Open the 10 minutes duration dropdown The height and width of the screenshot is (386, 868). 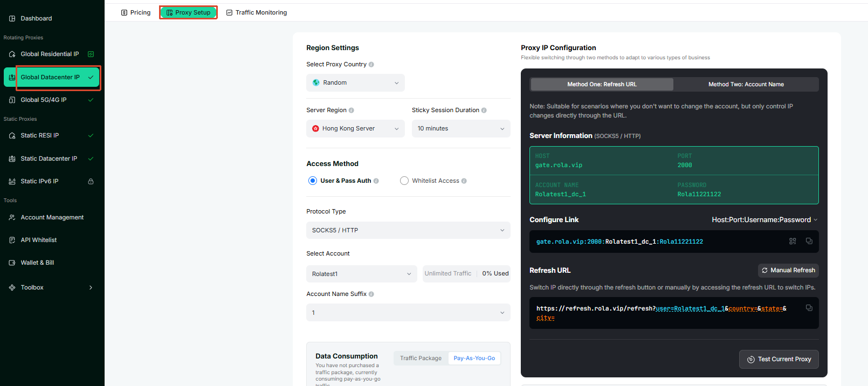pos(461,128)
